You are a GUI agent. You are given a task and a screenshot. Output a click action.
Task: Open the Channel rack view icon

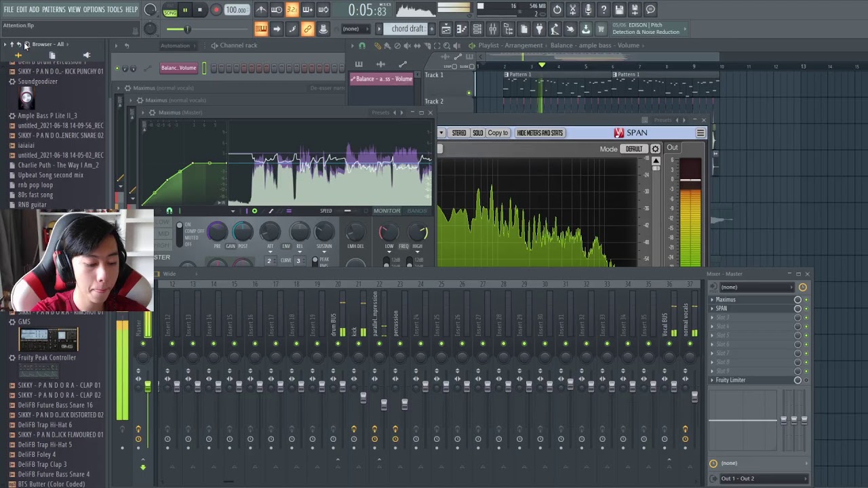click(477, 29)
